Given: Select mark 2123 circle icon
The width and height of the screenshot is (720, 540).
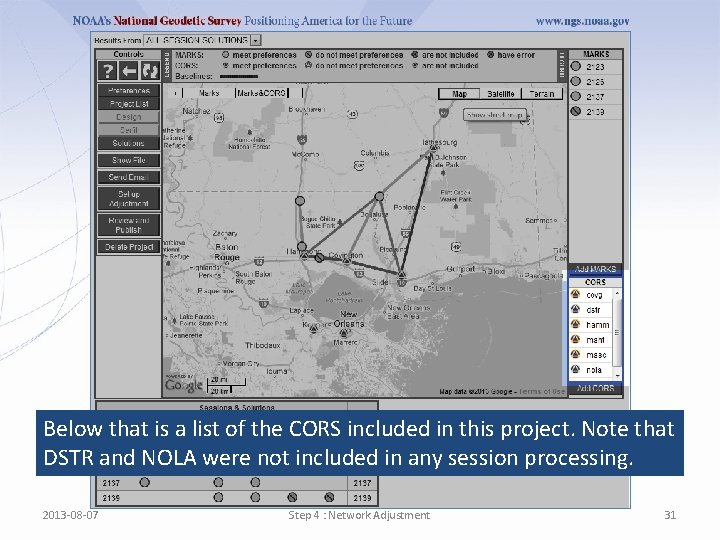Looking at the screenshot, I should click(x=575, y=66).
